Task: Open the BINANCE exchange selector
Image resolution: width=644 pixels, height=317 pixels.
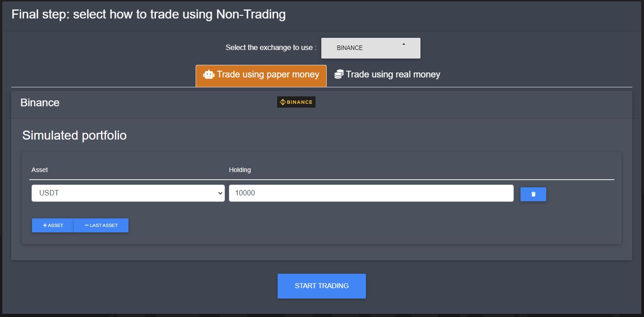Action: point(370,48)
